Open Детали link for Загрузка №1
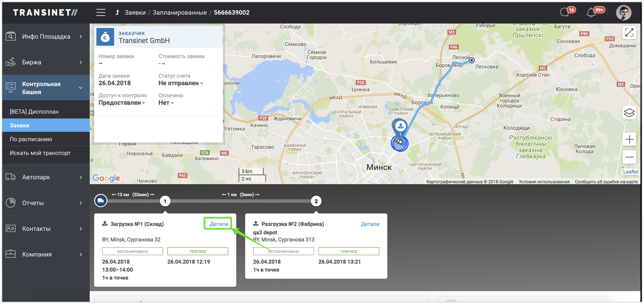The width and height of the screenshot is (644, 304). [x=219, y=224]
